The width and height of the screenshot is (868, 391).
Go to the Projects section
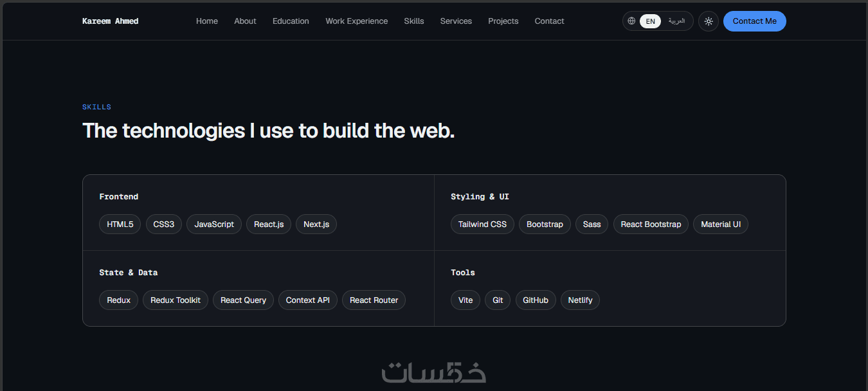tap(503, 21)
